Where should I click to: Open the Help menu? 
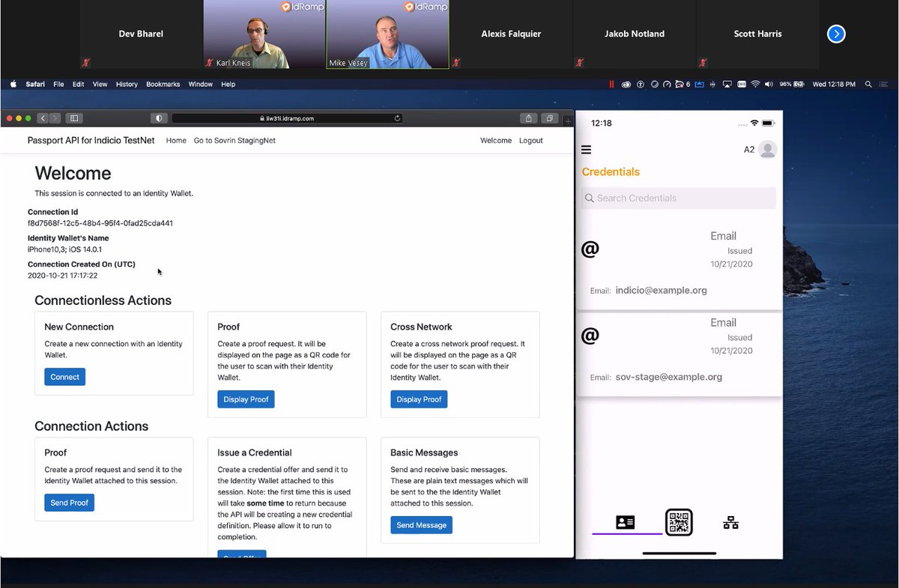[x=228, y=84]
